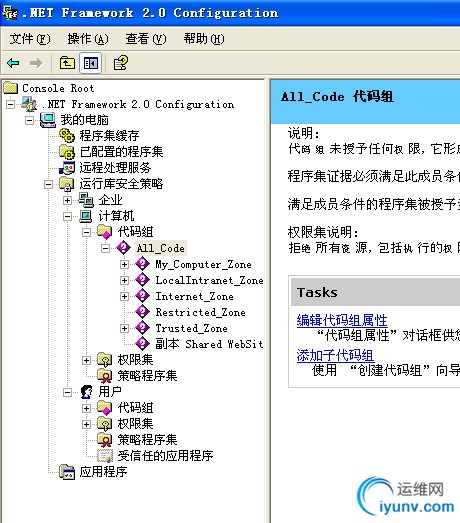Click the 副本 Shared WebSit diamond icon

click(142, 344)
